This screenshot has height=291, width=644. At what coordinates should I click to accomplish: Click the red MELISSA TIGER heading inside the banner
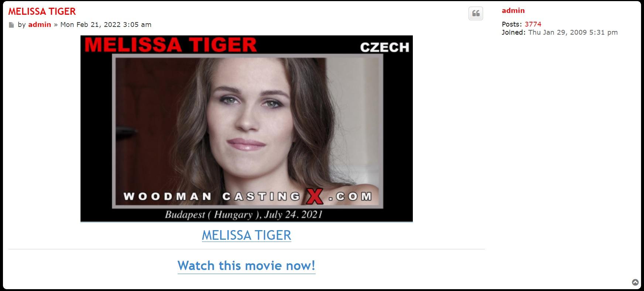click(x=171, y=45)
